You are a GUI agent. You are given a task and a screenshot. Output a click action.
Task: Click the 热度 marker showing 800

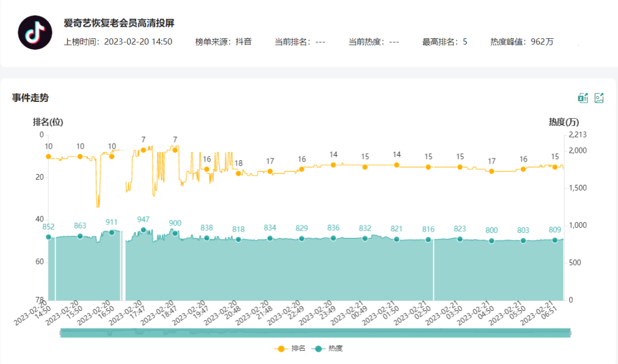tap(492, 241)
